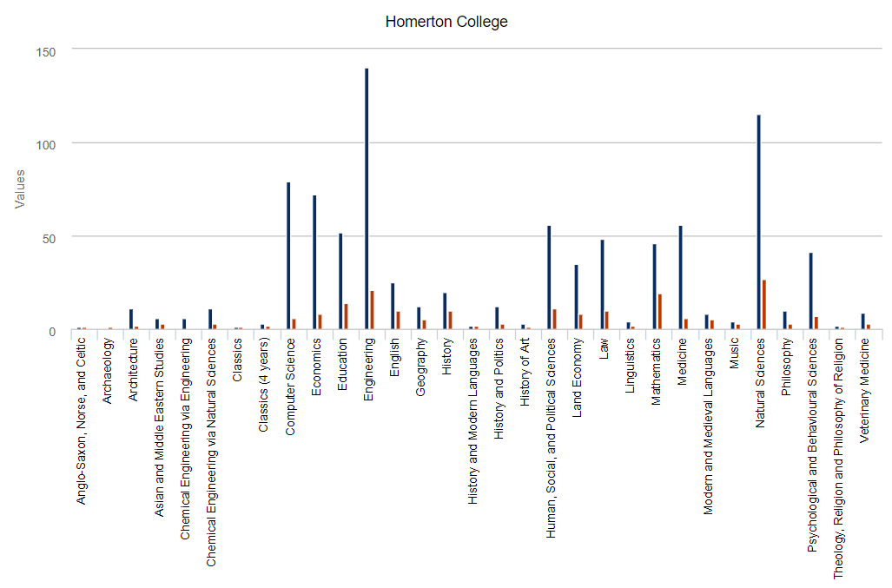Screen dimensions: 892x588
Task: Click the 0 y-axis label
Action: click(x=52, y=332)
